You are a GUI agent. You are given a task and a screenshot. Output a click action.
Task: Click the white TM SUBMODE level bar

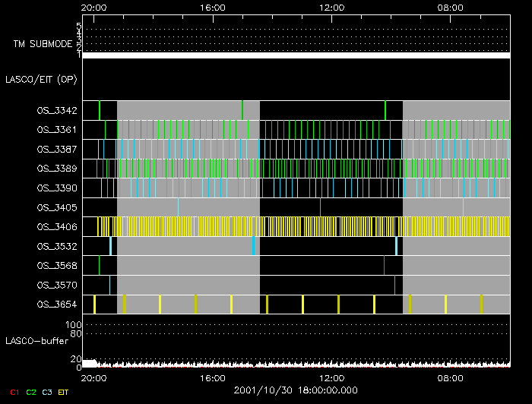295,55
